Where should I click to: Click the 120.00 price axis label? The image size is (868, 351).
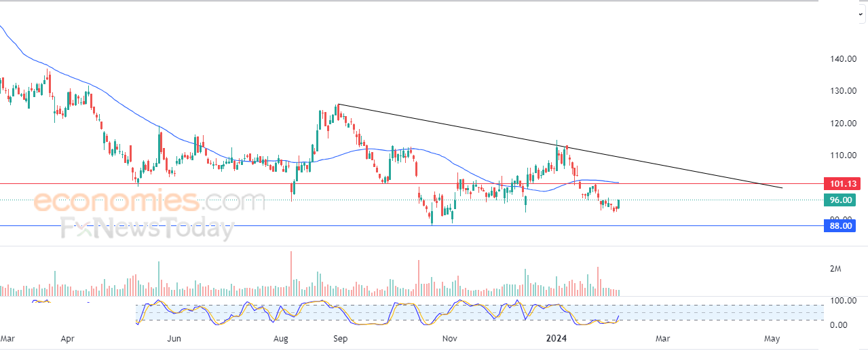click(x=842, y=123)
